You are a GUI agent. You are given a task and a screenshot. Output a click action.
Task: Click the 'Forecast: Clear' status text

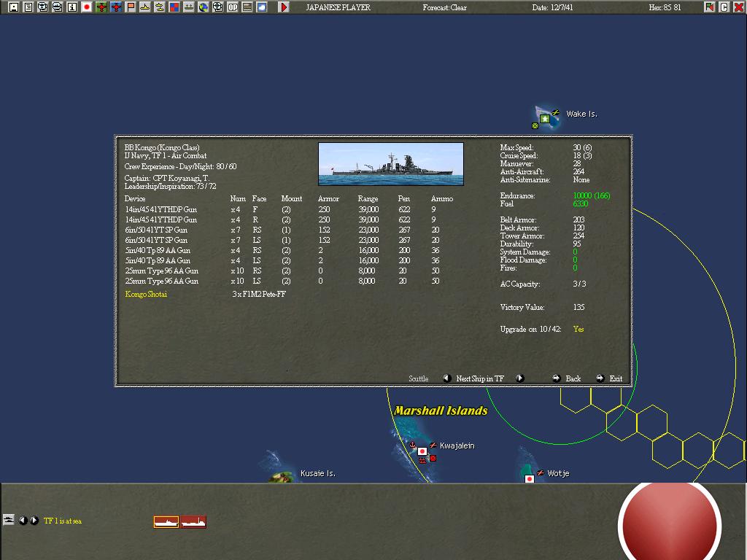coord(444,7)
